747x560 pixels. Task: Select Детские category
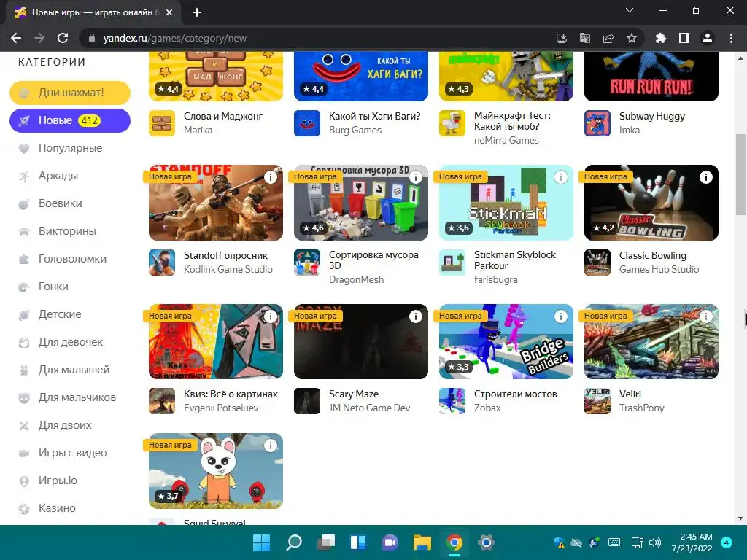tap(70, 314)
